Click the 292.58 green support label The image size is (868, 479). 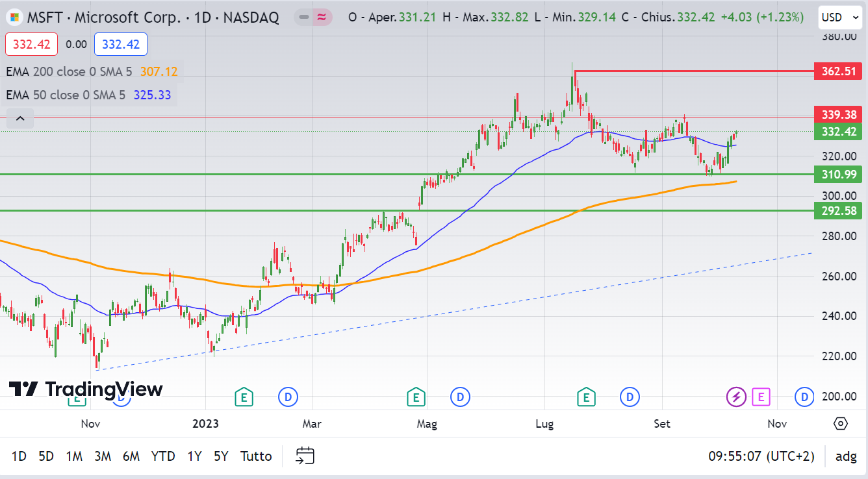[839, 210]
